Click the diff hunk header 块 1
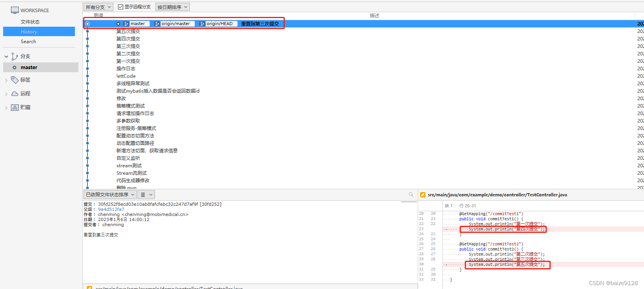Image resolution: width=644 pixels, height=289 pixels. pyautogui.click(x=460, y=206)
